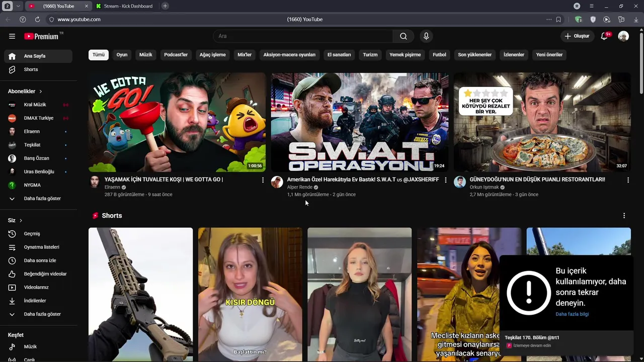Select the Oyun filter chip

[x=122, y=55]
